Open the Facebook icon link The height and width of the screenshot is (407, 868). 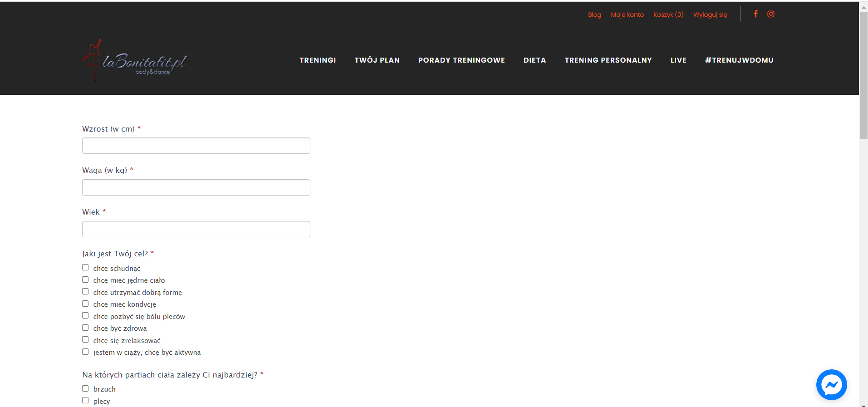755,14
